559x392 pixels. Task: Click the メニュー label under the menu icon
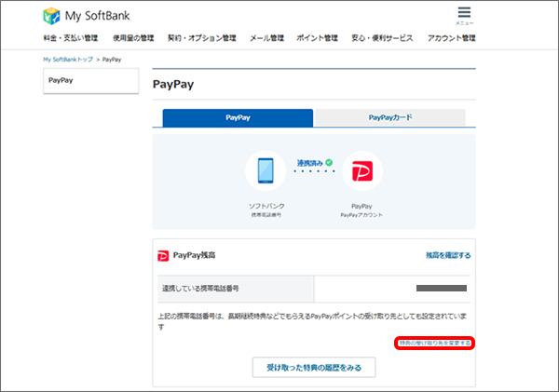click(x=464, y=23)
